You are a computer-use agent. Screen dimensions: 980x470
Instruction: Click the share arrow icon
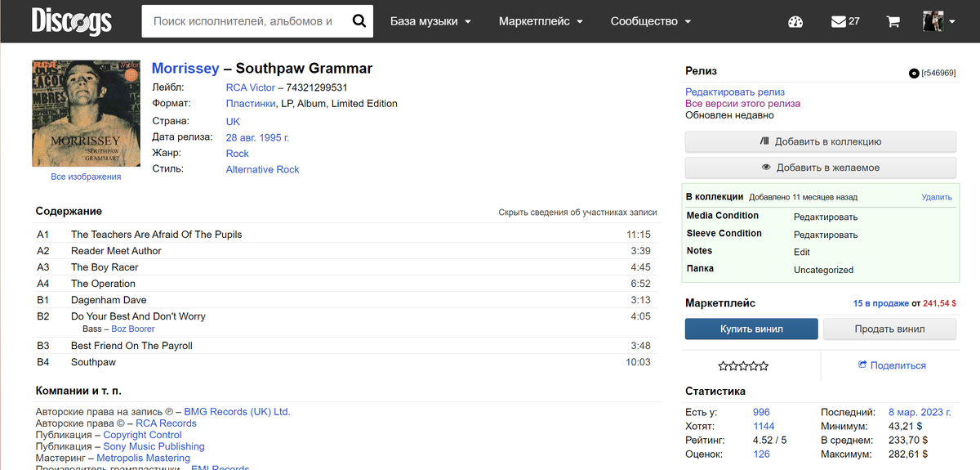coord(862,365)
